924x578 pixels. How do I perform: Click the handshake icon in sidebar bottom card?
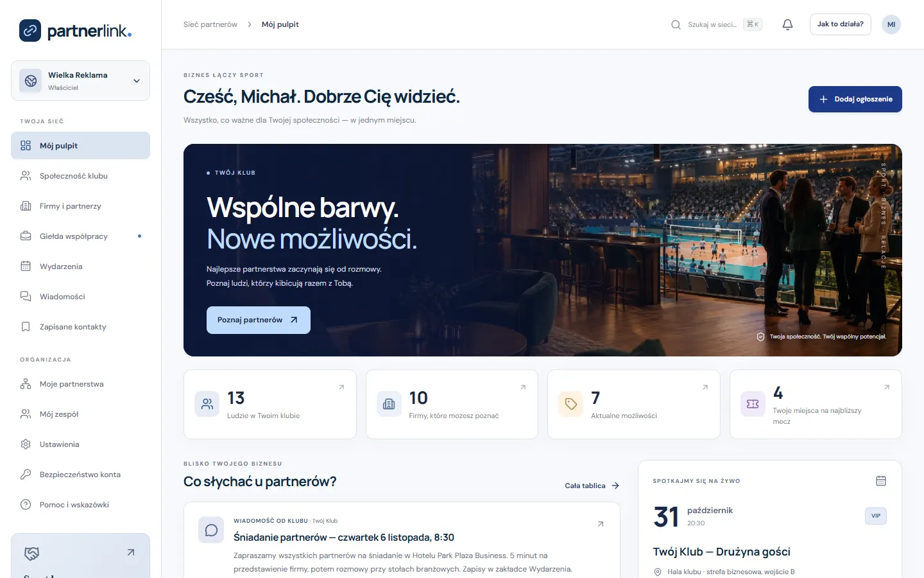[x=31, y=553]
